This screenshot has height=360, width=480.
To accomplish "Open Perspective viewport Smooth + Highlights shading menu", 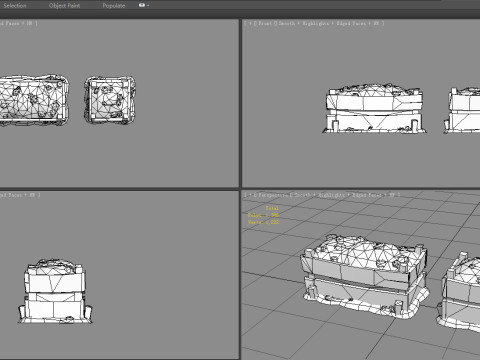I will 320,195.
